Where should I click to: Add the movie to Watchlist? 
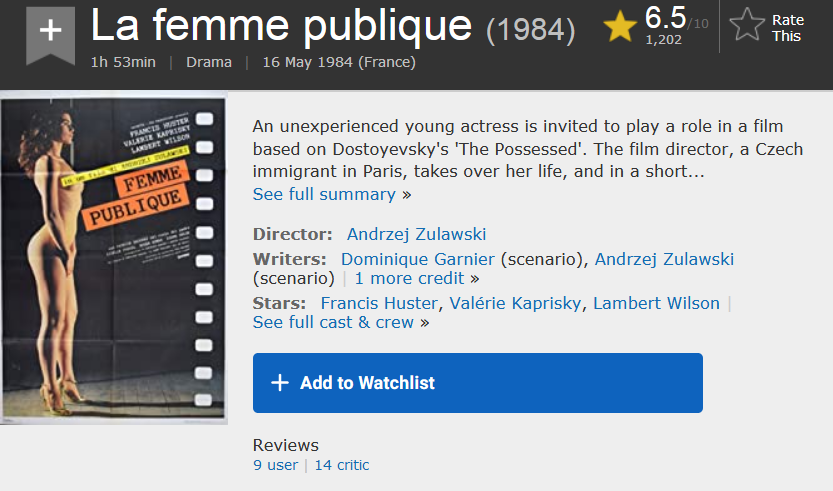478,383
